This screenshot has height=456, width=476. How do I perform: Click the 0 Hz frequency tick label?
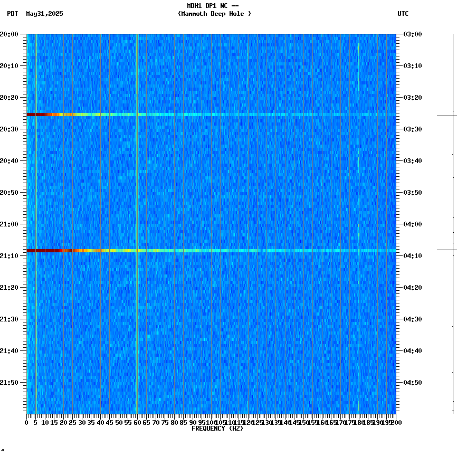pyautogui.click(x=25, y=422)
